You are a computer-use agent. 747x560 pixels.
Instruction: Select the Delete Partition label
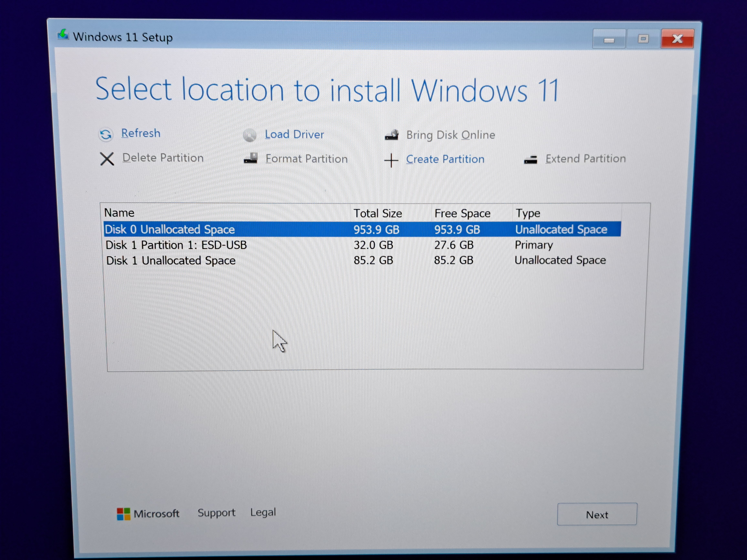tap(163, 158)
